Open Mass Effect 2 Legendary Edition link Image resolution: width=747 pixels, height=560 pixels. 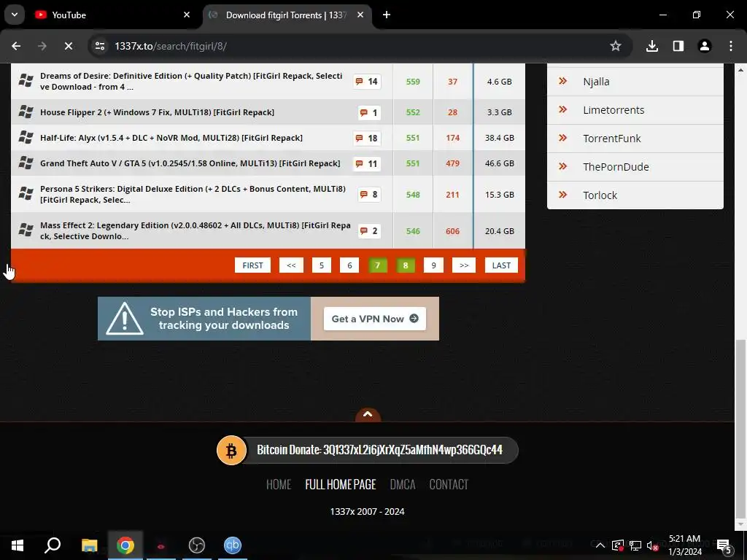click(x=196, y=231)
